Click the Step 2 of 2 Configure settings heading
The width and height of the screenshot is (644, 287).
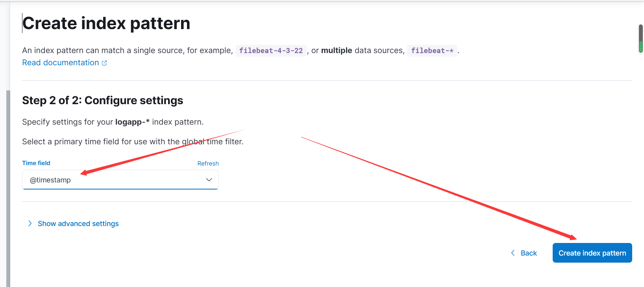click(102, 101)
